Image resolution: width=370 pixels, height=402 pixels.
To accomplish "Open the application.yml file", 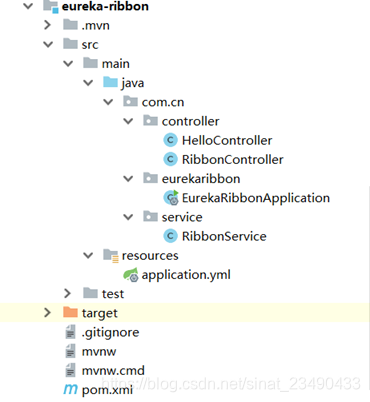I will tap(186, 275).
